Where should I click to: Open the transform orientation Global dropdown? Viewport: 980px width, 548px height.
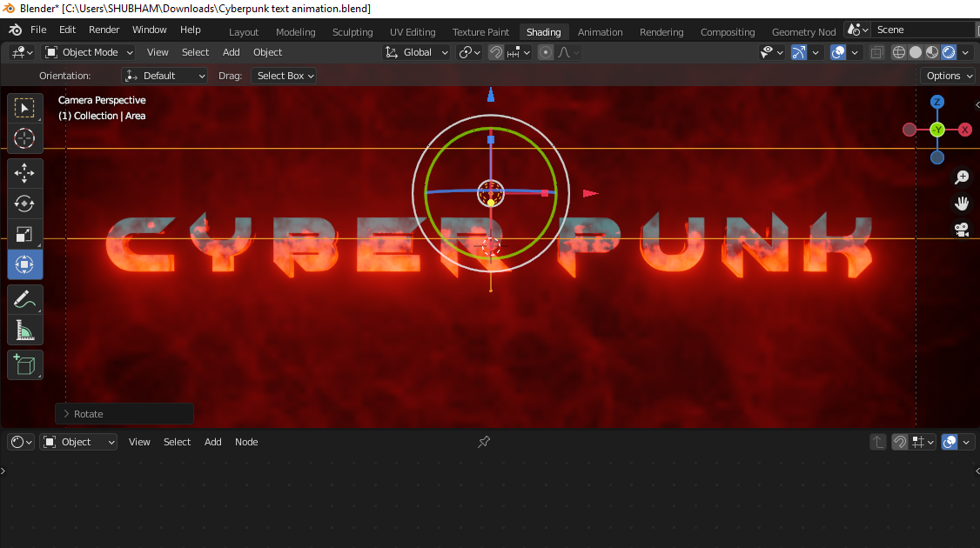[416, 52]
